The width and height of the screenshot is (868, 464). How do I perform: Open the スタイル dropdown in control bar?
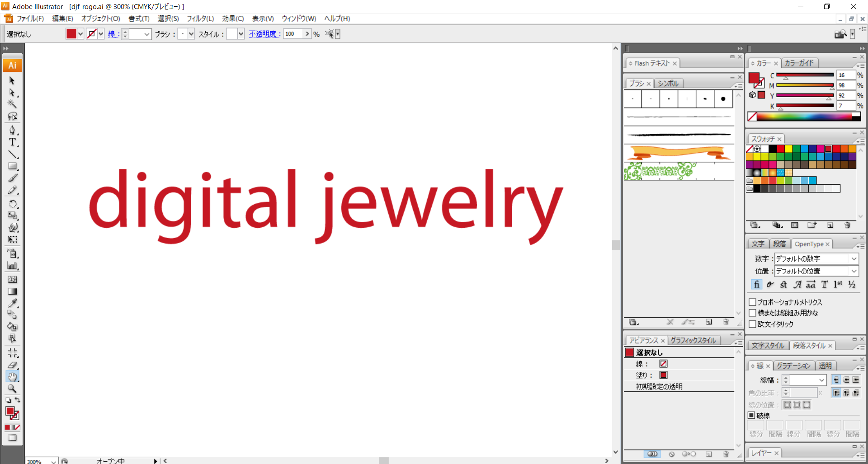(x=241, y=34)
